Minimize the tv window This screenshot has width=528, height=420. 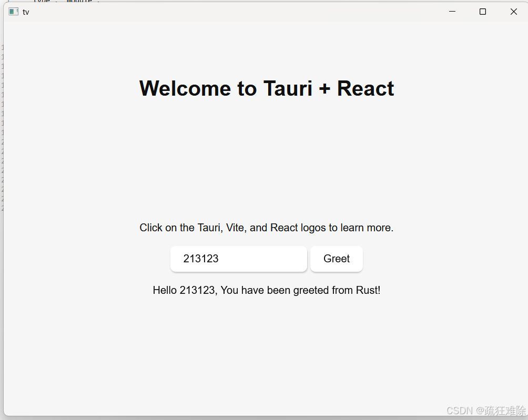(452, 12)
